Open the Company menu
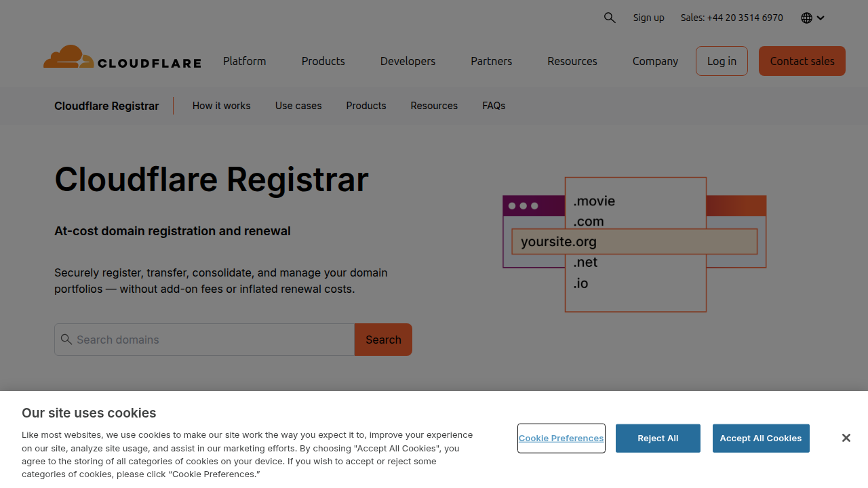868x488 pixels. [x=655, y=61]
